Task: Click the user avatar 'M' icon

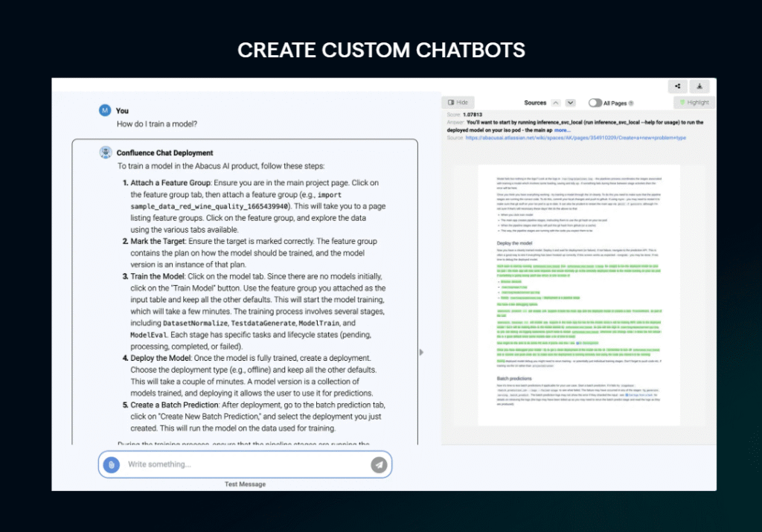Action: click(x=105, y=110)
